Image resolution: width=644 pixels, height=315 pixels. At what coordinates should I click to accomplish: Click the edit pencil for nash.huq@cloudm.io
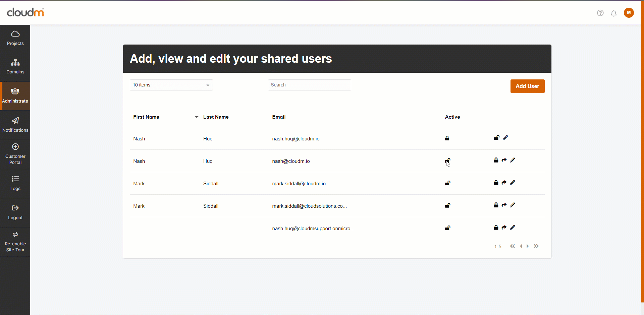pyautogui.click(x=505, y=138)
